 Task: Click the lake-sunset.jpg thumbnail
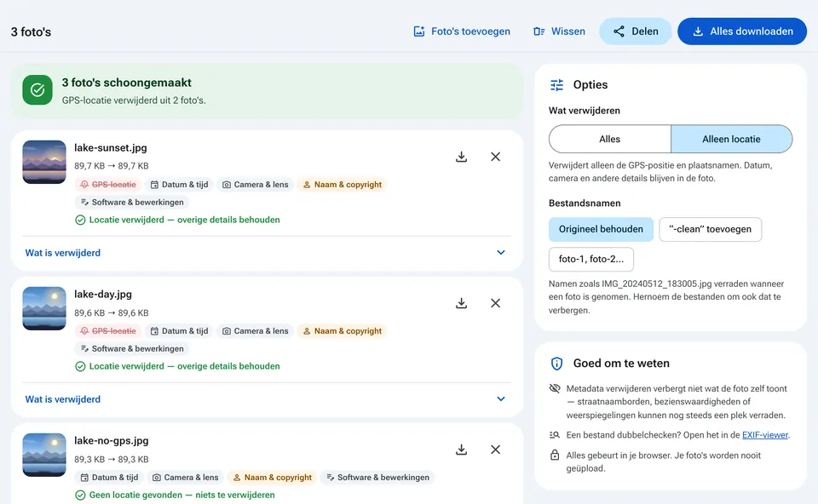[x=44, y=162]
